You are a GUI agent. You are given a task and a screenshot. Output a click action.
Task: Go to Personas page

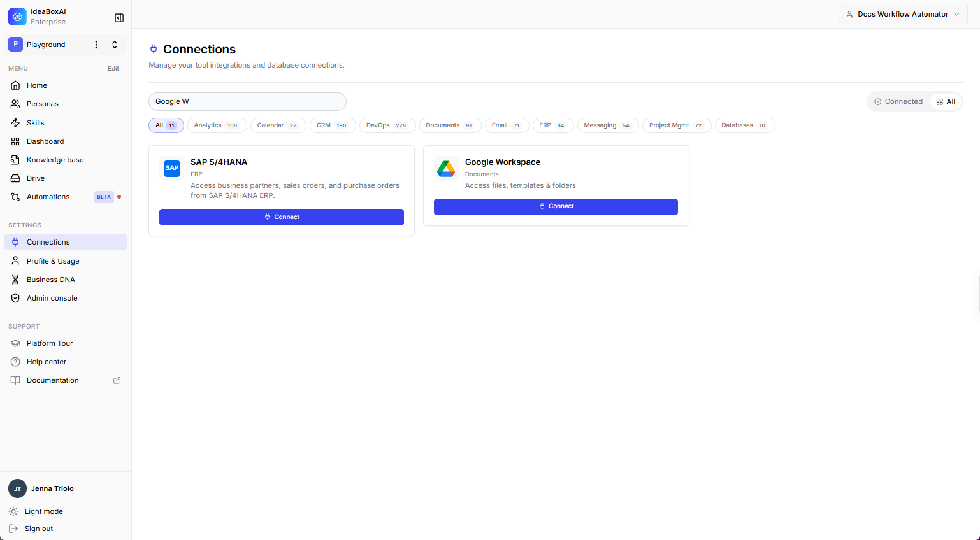click(66, 104)
